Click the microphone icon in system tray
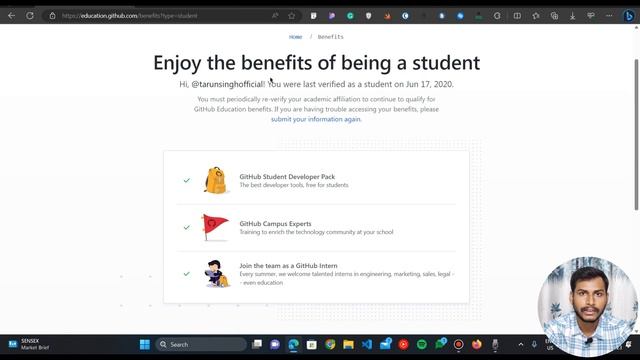This screenshot has height=360, width=640. tap(534, 344)
